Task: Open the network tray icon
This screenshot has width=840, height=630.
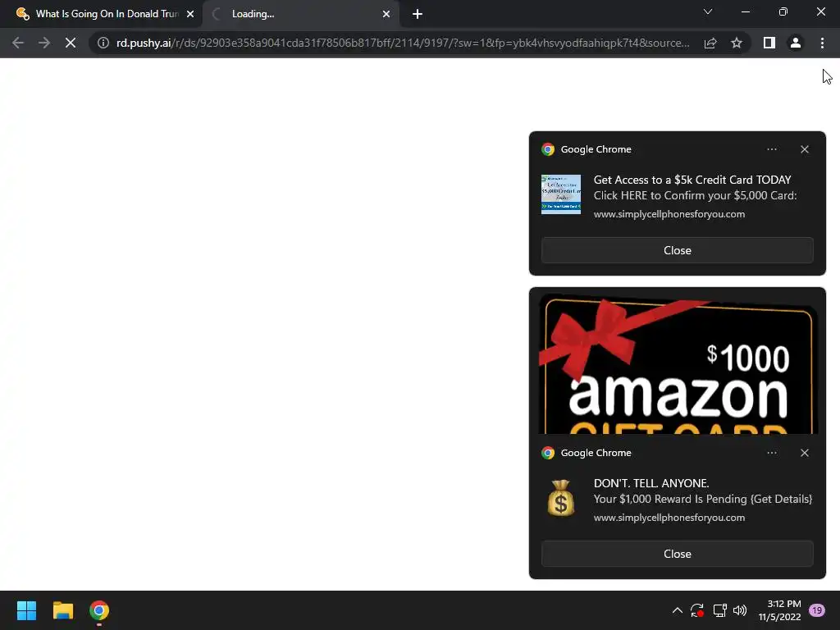Action: [719, 610]
